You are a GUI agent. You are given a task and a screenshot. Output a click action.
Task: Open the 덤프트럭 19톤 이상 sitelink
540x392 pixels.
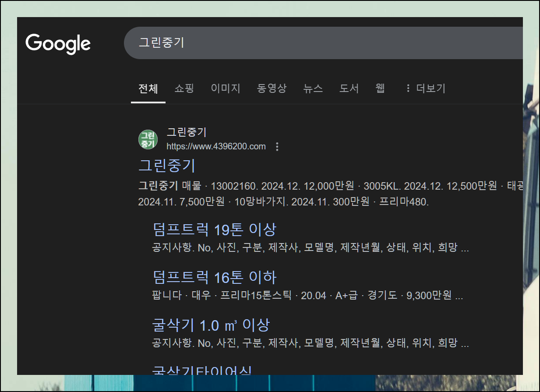pos(215,229)
